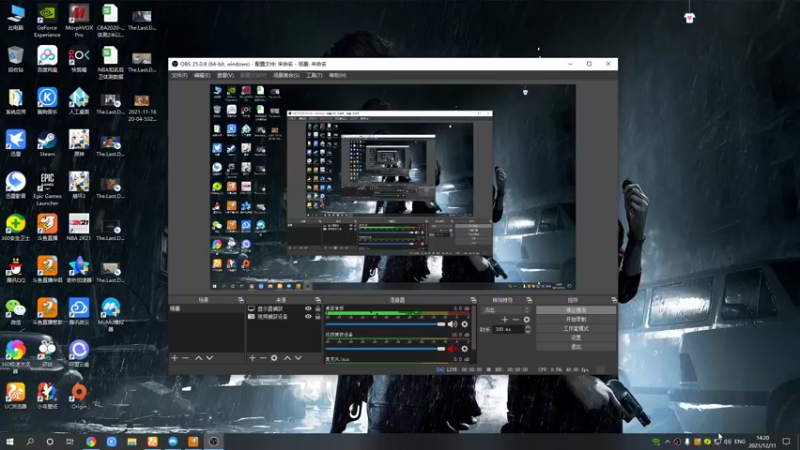Image resolution: width=800 pixels, height=450 pixels.
Task: Pop out the Audio Mixer dock panel
Action: click(x=473, y=300)
